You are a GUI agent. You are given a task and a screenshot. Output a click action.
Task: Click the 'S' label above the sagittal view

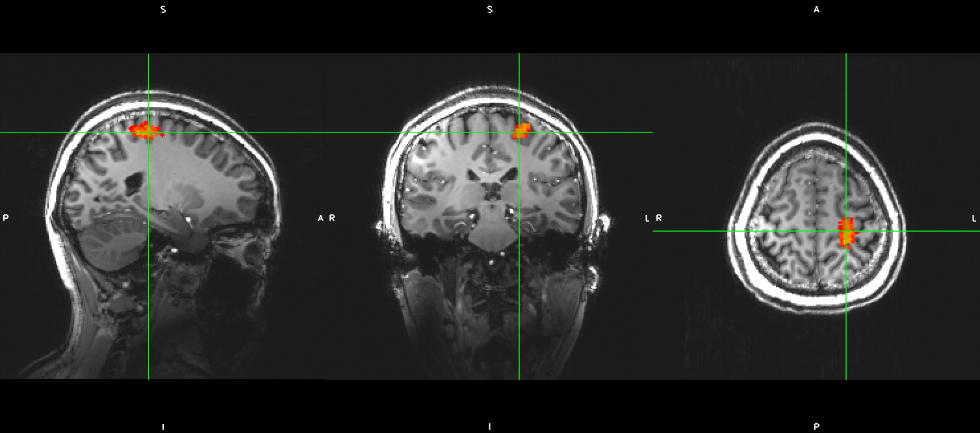(x=163, y=10)
